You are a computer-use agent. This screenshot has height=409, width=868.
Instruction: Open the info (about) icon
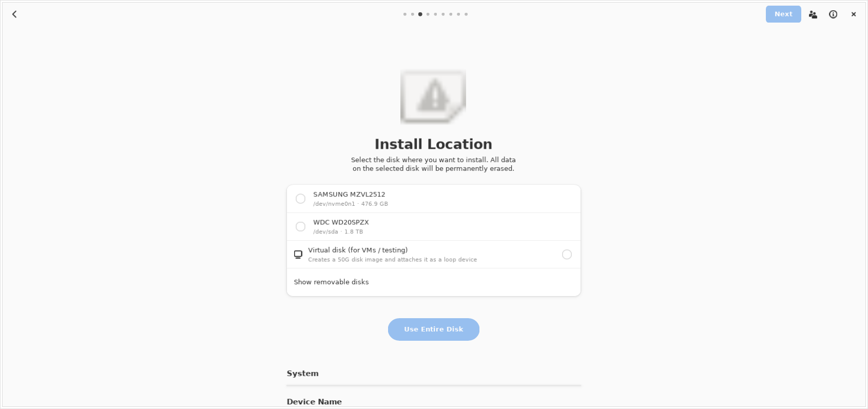point(833,14)
